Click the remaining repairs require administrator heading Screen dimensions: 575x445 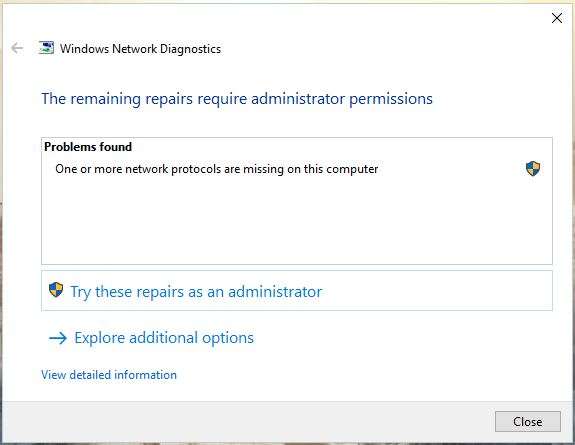(237, 99)
